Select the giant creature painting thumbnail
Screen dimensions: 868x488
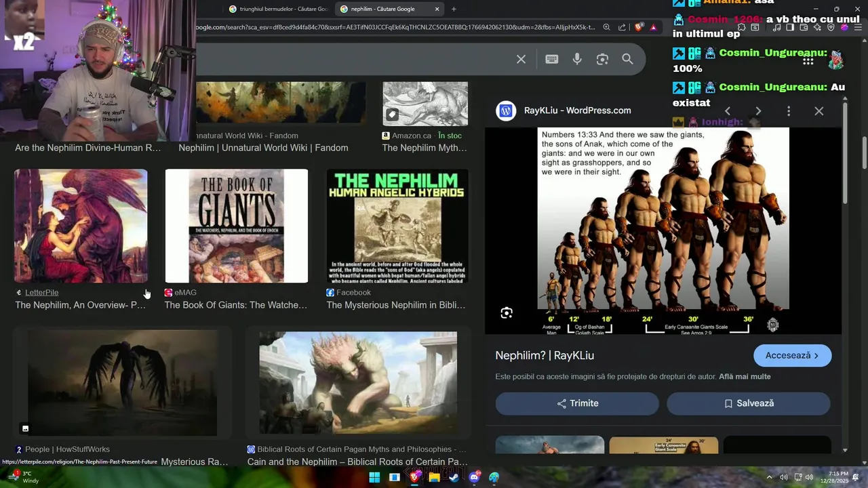coord(358,383)
